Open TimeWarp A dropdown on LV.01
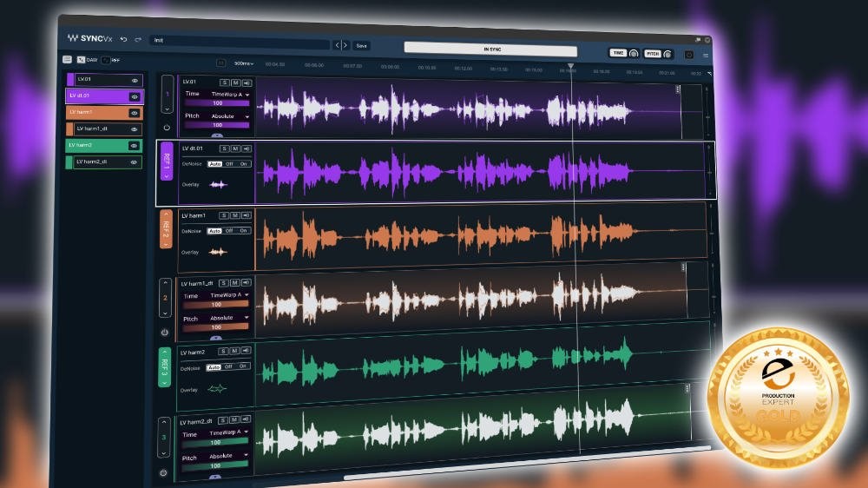Screen dimensions: 868x488 230,95
